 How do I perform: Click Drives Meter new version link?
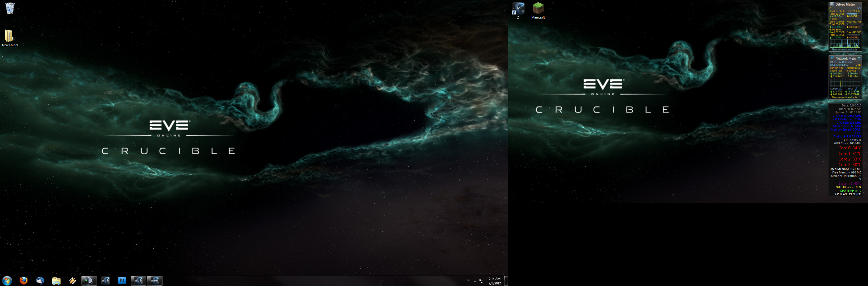coord(844,50)
